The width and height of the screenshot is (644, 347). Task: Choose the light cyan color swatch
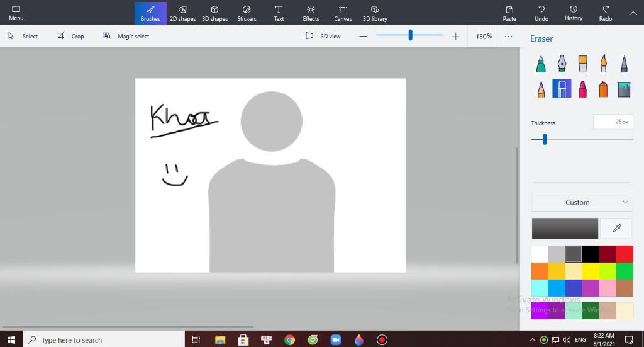coord(540,288)
